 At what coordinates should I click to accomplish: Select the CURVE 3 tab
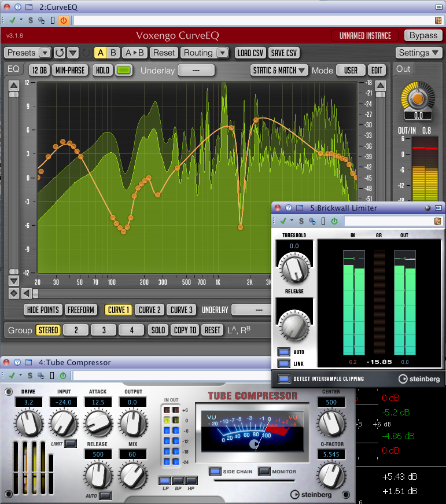tap(181, 310)
